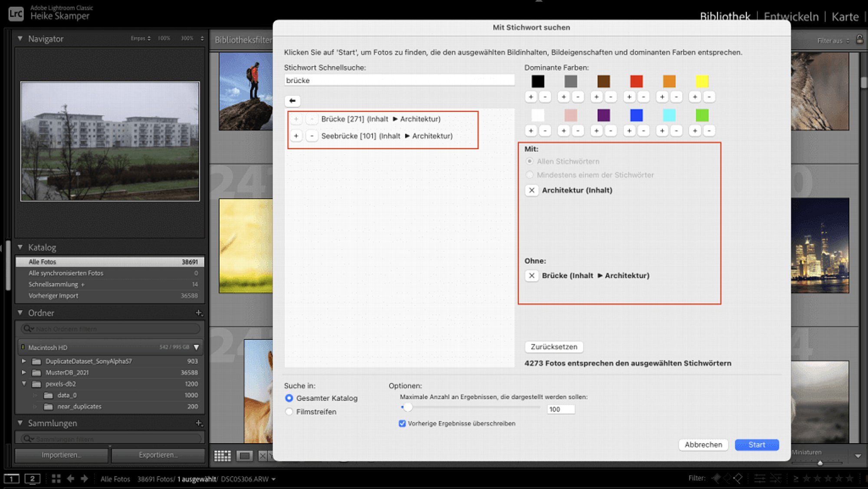
Task: Exclude blue dominant color with minus
Action: [644, 131]
